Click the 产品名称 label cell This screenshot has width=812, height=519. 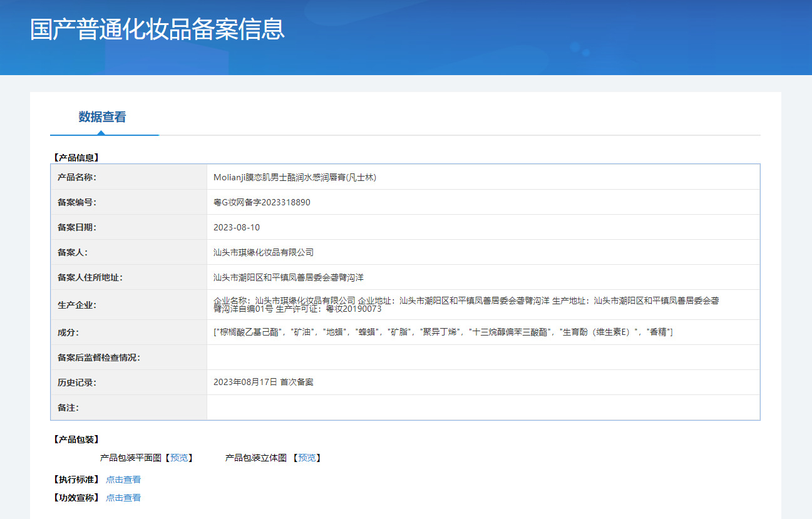(x=77, y=177)
